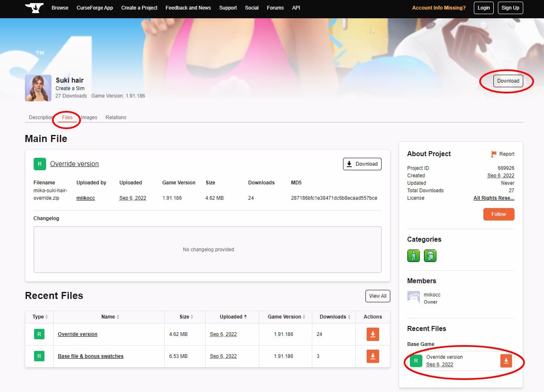Image resolution: width=544 pixels, height=392 pixels.
Task: Download Override version from the Actions column
Action: tap(372, 334)
